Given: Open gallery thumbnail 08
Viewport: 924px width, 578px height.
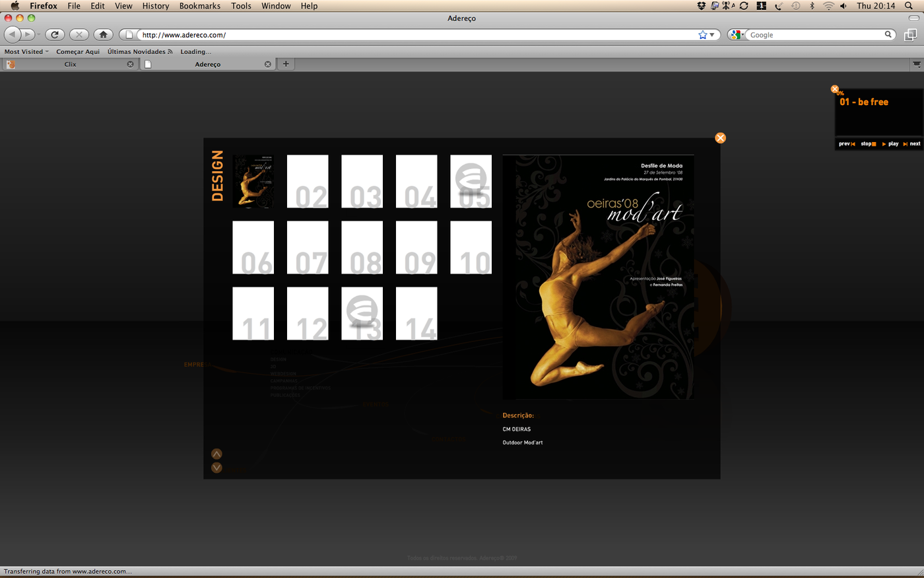Looking at the screenshot, I should 362,248.
